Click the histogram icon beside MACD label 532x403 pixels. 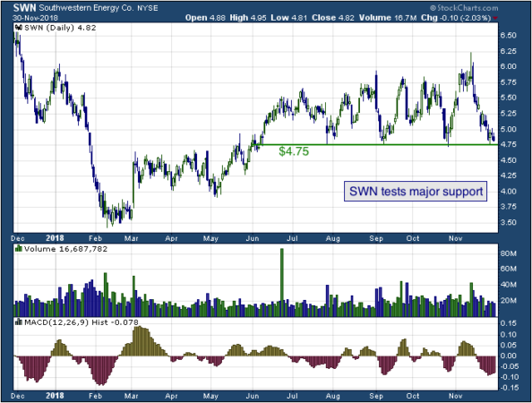coord(19,322)
